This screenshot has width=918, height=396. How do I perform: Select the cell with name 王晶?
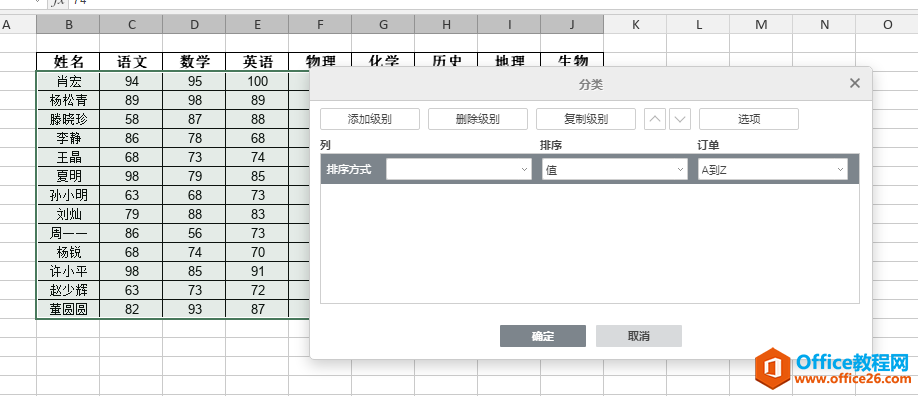68,157
